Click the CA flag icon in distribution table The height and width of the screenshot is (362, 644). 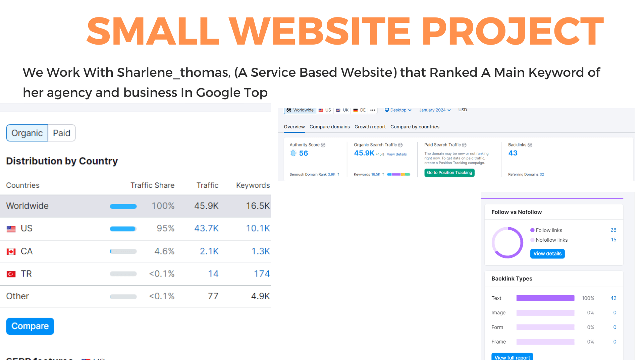pyautogui.click(x=10, y=251)
